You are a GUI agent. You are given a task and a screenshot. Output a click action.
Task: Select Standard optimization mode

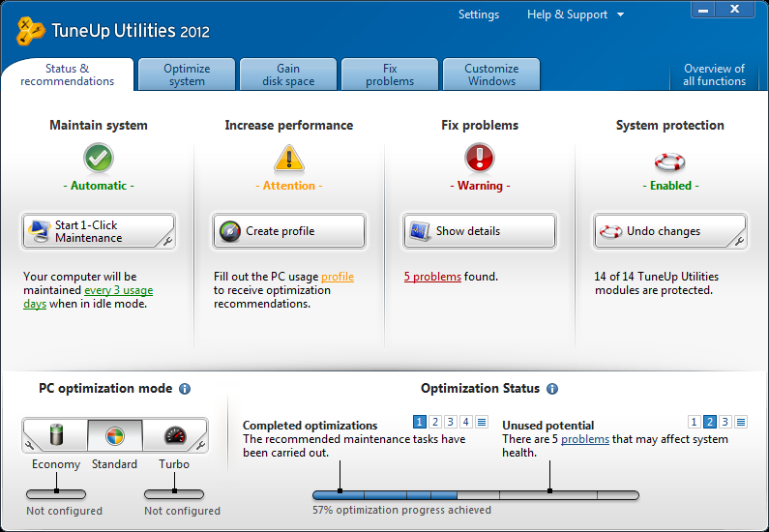click(115, 435)
